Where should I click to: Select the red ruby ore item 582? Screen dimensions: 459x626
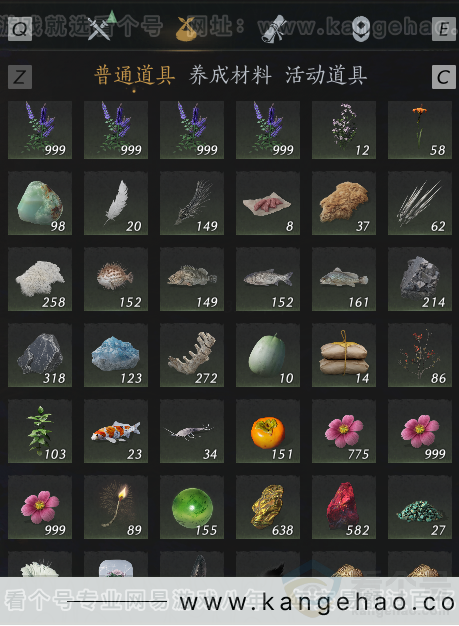pyautogui.click(x=344, y=507)
